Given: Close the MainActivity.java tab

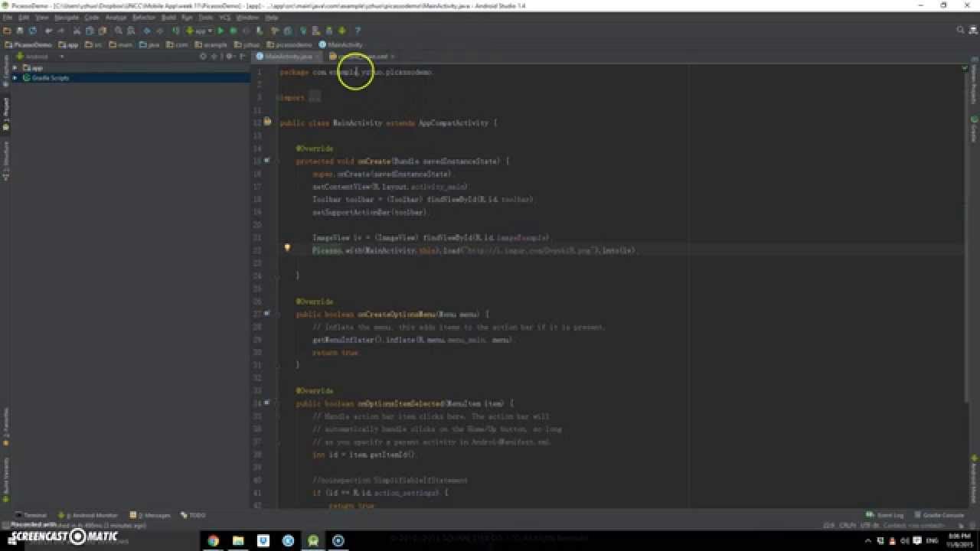Looking at the screenshot, I should [x=318, y=57].
